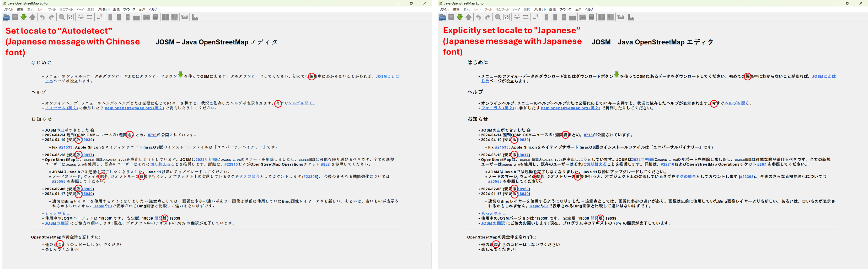Click the Save floppy disk icon in left window
Viewport: 868px width, 269px height.
pos(15,17)
